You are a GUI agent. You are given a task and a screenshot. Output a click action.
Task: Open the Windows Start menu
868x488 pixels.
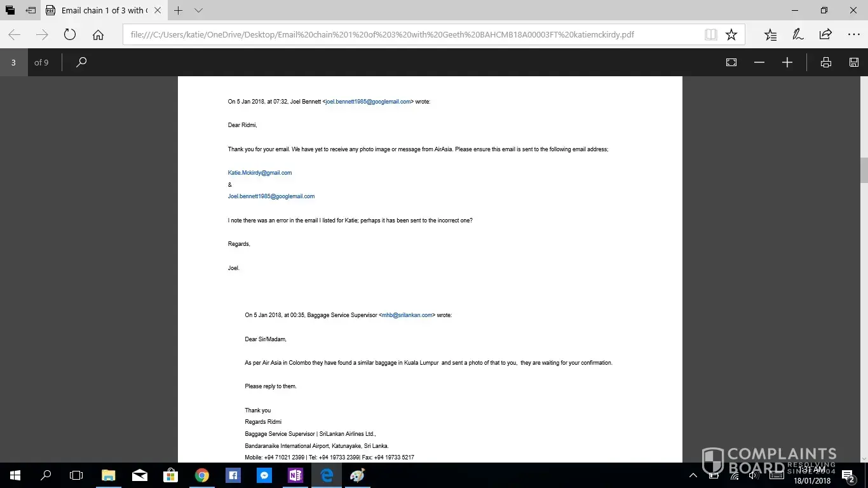[x=15, y=475]
